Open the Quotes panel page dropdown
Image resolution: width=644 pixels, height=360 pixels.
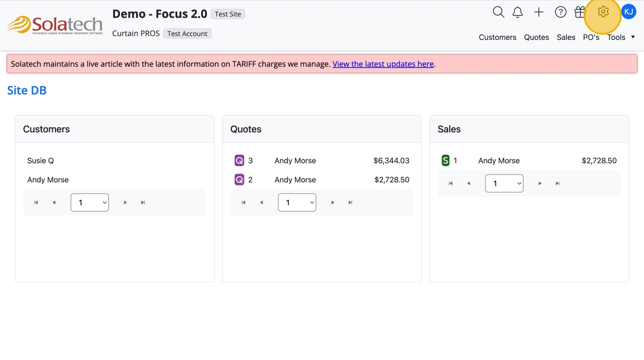click(x=297, y=203)
